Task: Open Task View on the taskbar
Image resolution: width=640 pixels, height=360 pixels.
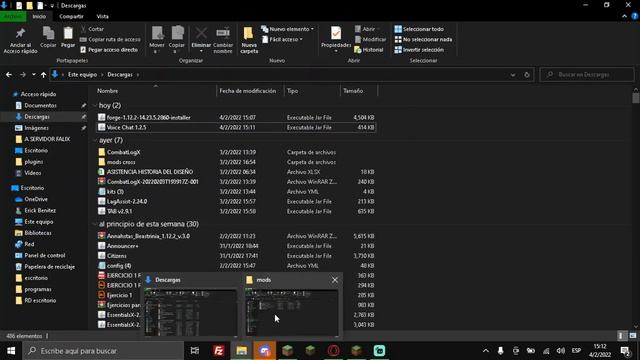Action: coord(195,351)
